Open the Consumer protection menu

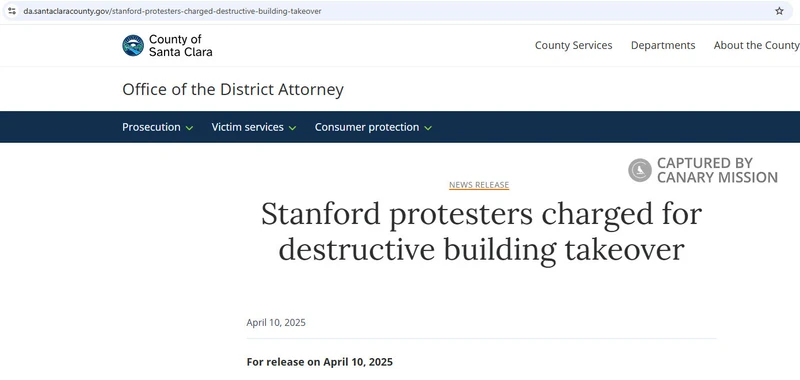coord(367,127)
